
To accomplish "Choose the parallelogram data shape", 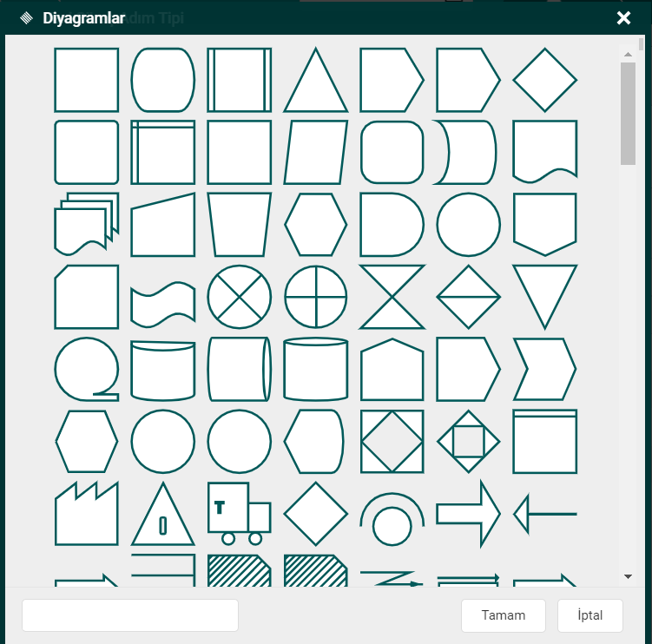I will [x=315, y=153].
